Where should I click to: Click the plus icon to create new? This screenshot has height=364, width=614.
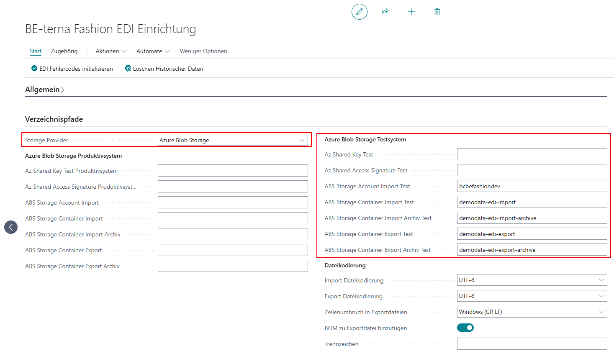coord(411,12)
